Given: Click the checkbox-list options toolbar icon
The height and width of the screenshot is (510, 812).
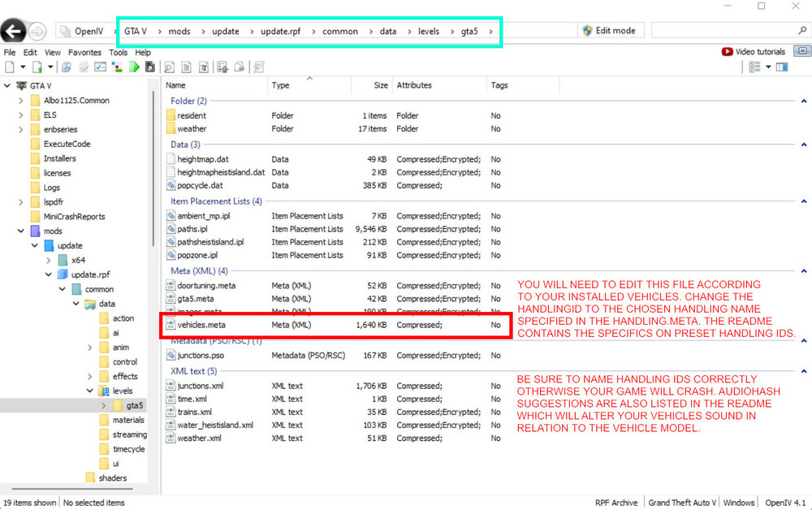Looking at the screenshot, I should click(x=100, y=67).
